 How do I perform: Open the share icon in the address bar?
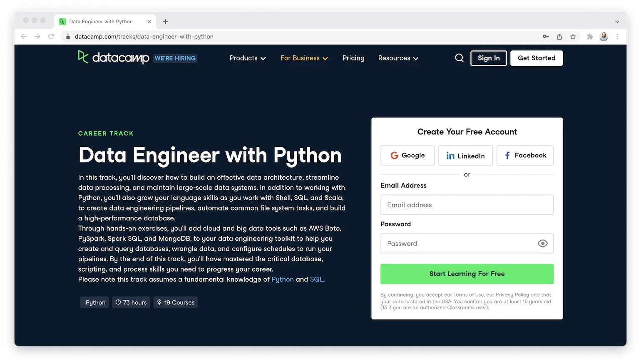[x=559, y=37]
